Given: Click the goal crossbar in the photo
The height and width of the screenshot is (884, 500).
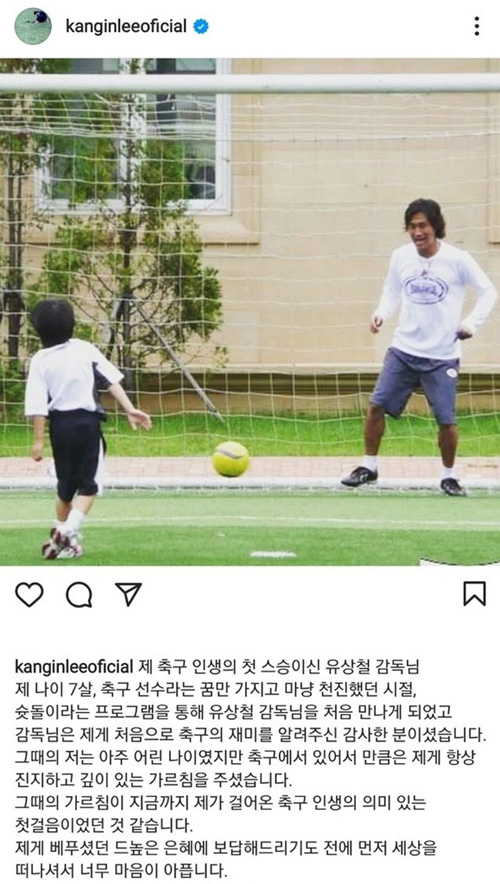Looking at the screenshot, I should coord(250,83).
